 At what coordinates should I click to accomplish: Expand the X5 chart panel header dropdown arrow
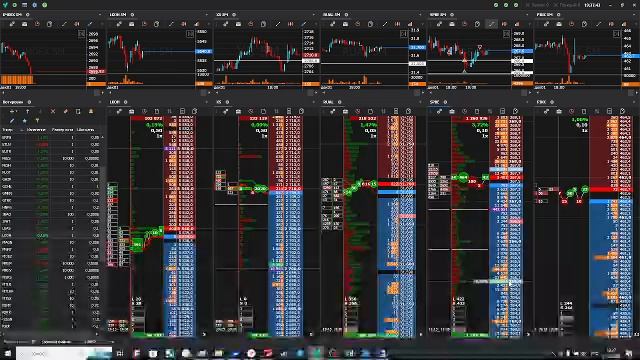(x=314, y=15)
